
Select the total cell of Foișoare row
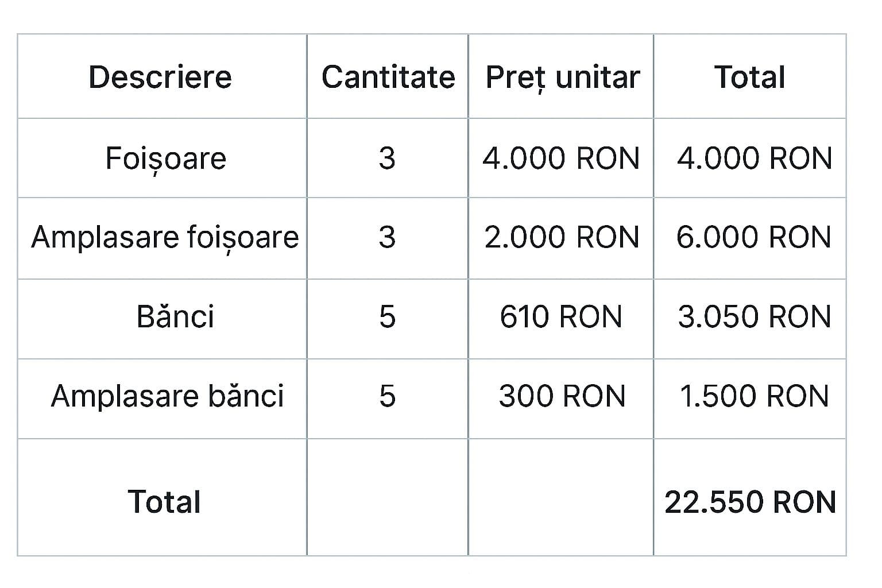click(754, 158)
